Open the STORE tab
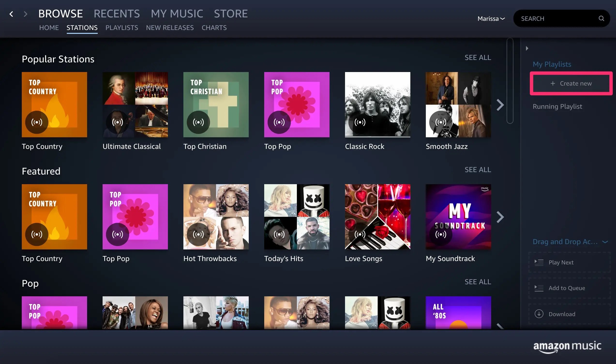 pyautogui.click(x=231, y=14)
